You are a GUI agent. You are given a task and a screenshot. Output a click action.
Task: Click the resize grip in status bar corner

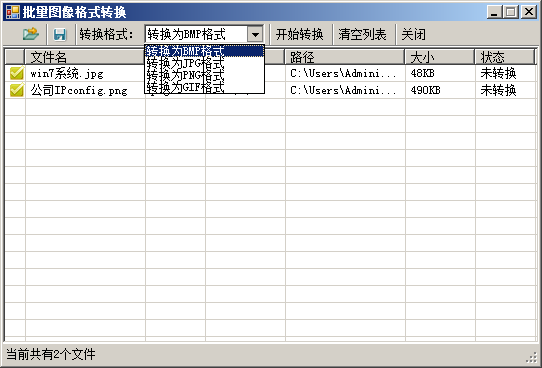531,358
